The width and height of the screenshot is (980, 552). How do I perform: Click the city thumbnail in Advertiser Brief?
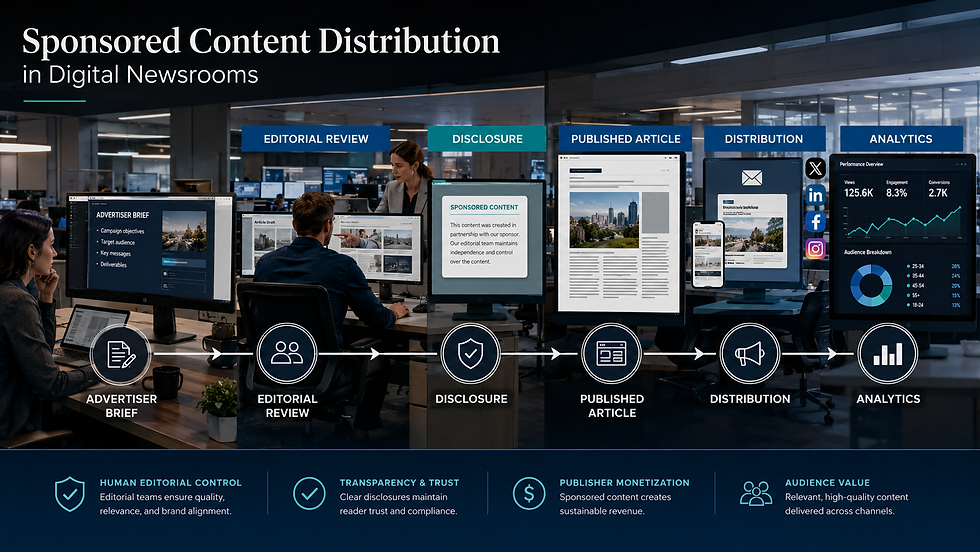[184, 231]
